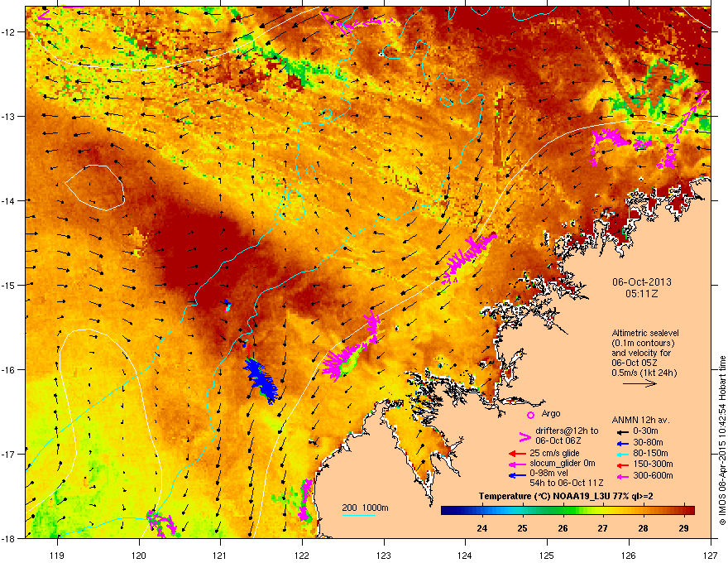728x563 pixels.
Task: Click the 'Altimetric sealevel' caption
Action: point(645,333)
